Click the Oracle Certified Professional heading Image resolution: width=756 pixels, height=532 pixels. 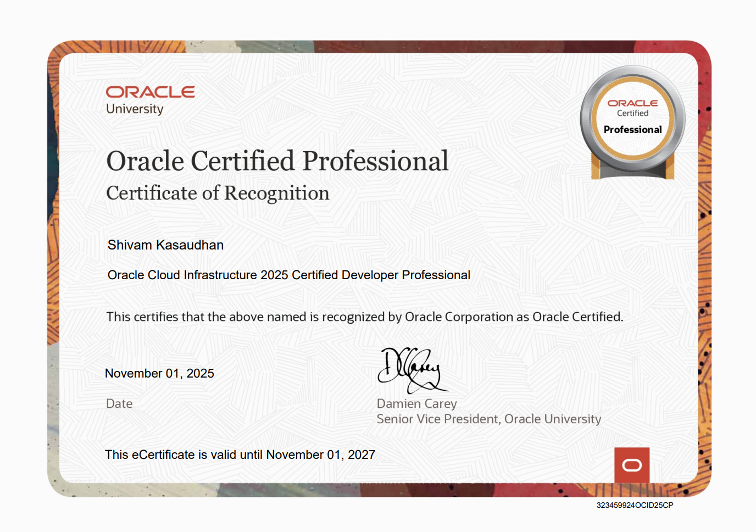click(277, 161)
